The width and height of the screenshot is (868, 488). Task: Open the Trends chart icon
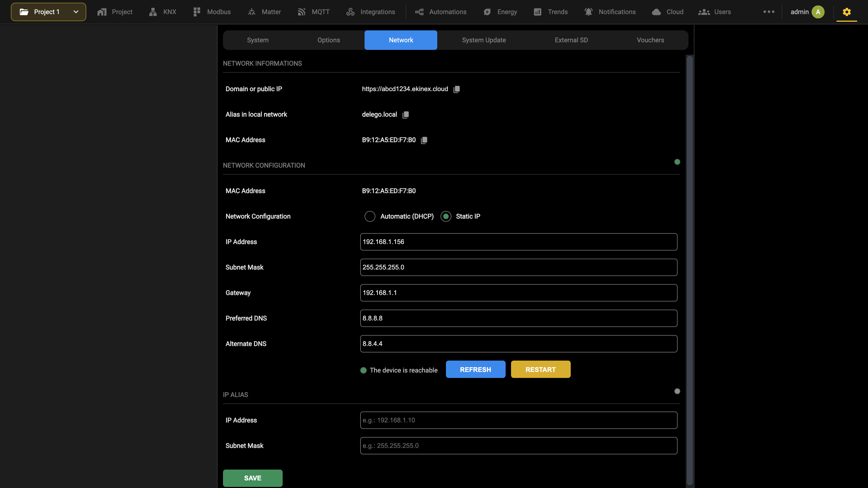(x=537, y=12)
